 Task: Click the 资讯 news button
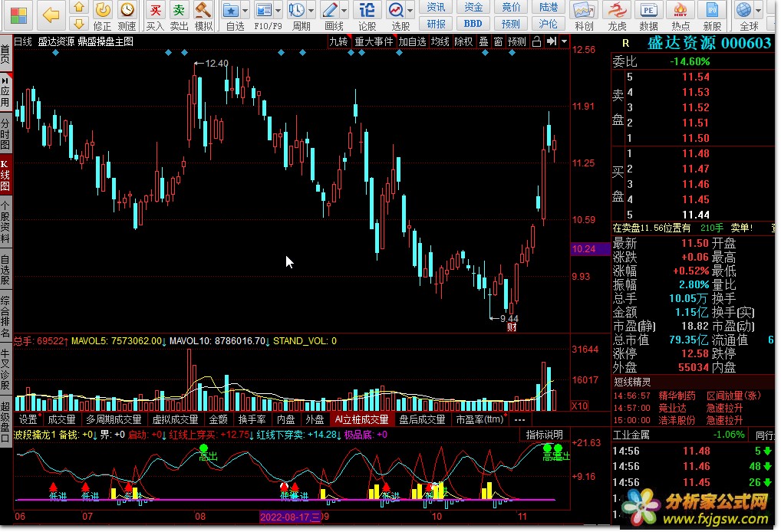436,7
